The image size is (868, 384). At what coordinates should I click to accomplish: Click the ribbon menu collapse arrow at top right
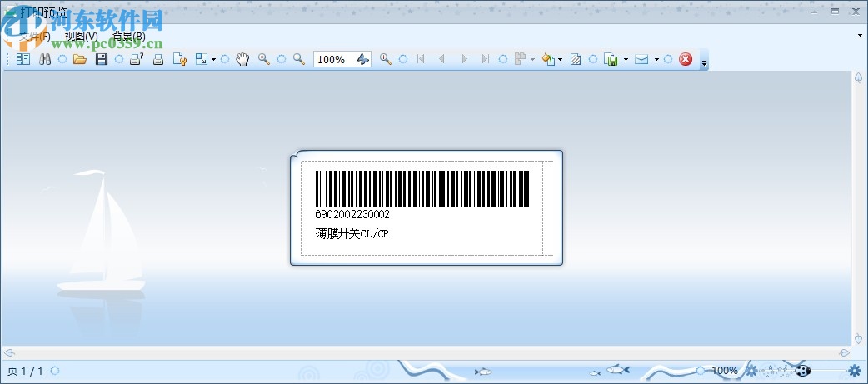click(x=860, y=35)
